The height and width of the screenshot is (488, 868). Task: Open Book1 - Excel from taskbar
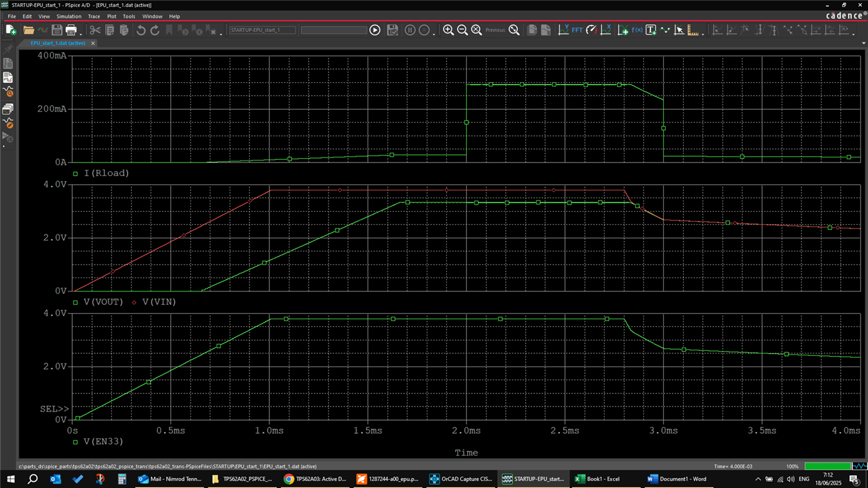[605, 479]
